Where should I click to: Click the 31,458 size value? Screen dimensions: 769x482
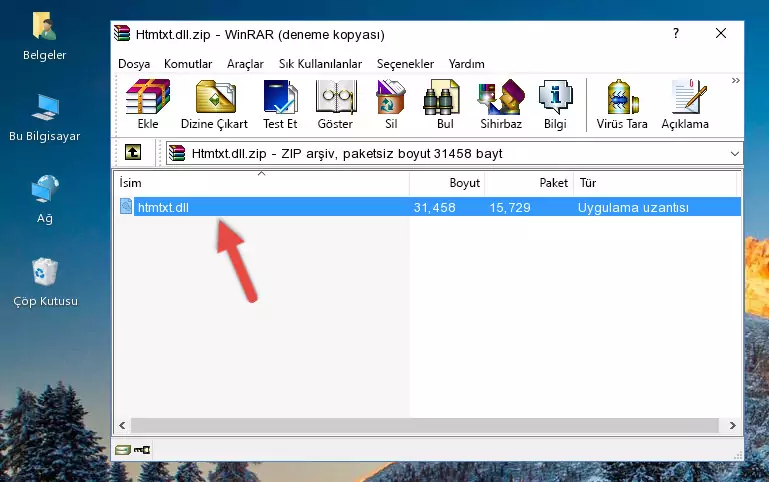coord(435,207)
